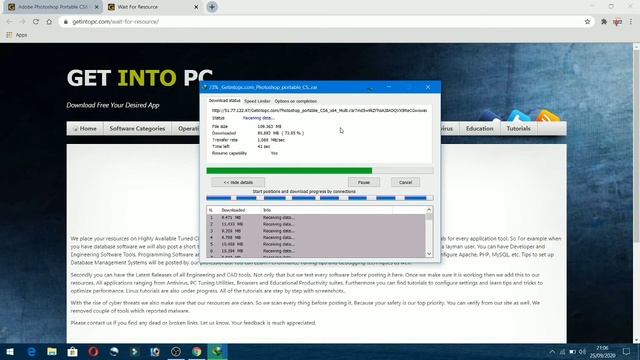
Task: Open Options on completion tab
Action: pos(296,101)
